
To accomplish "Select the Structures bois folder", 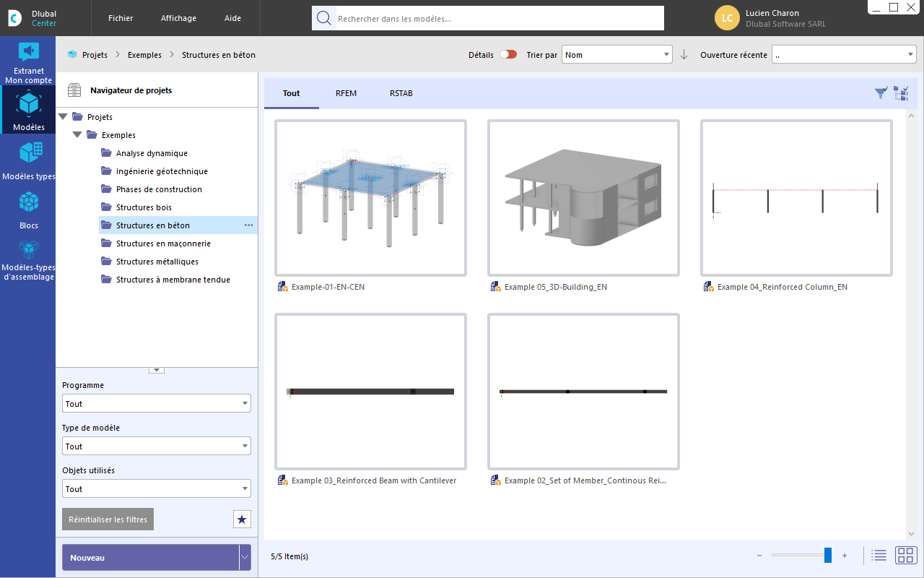I will pos(144,207).
